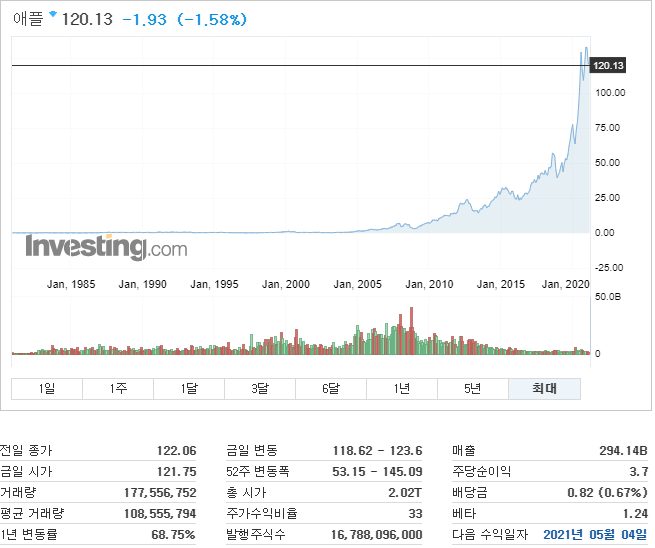Screen dimensions: 655x548
Task: Select the 1주 time range tab
Action: coord(118,389)
